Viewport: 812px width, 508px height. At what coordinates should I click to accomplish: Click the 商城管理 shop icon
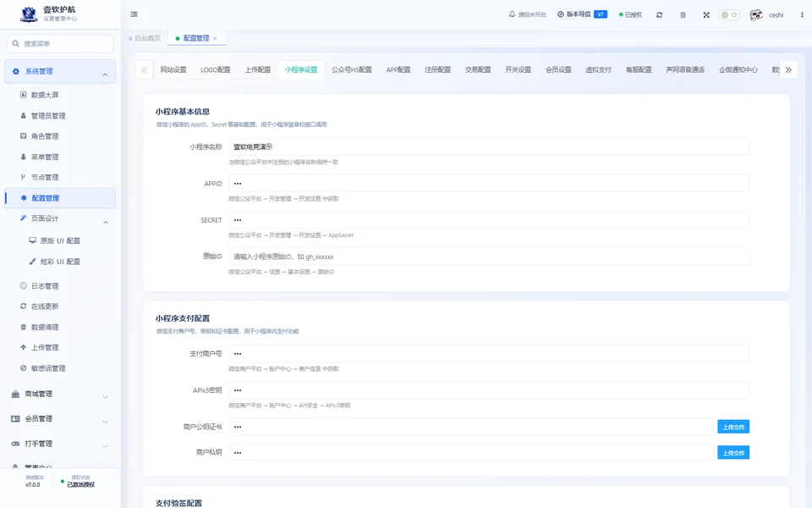click(x=15, y=394)
